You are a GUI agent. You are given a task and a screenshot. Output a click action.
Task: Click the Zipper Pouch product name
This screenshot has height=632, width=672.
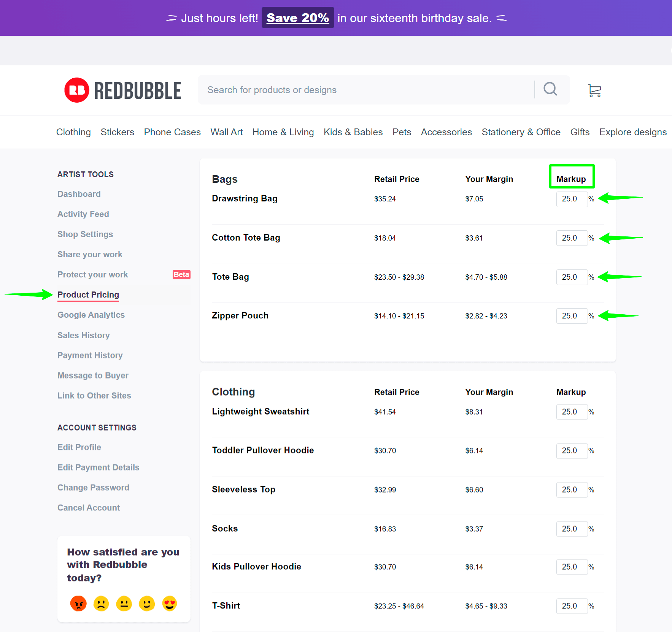click(x=240, y=315)
